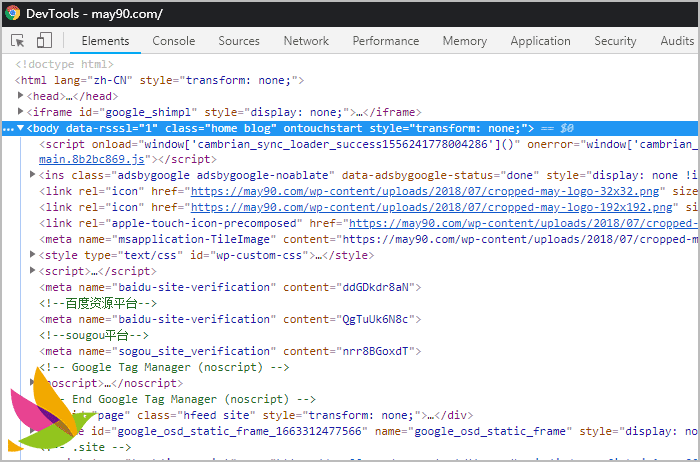Image resolution: width=700 pixels, height=462 pixels.
Task: Open the cropped-may-logo-32x32.png link
Action: point(400,191)
